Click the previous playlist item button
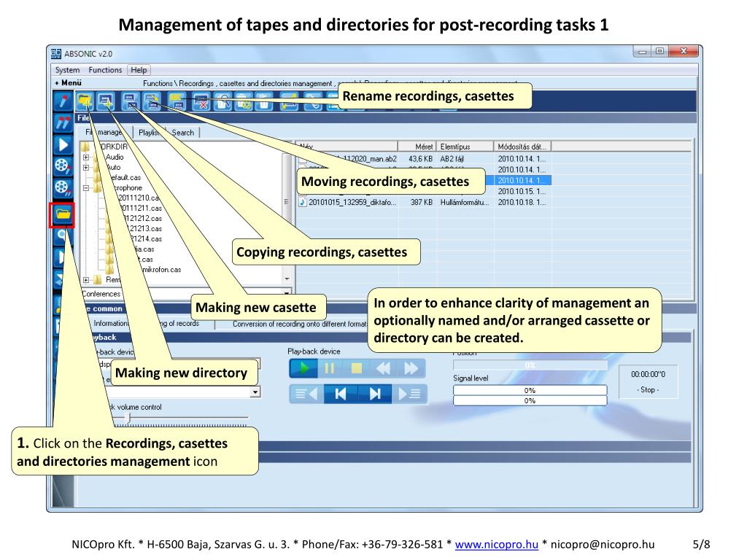Viewport: 747px width, 560px height. (306, 394)
